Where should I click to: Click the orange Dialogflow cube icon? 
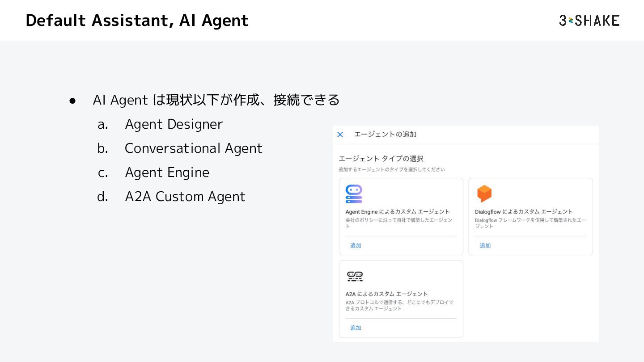[484, 194]
